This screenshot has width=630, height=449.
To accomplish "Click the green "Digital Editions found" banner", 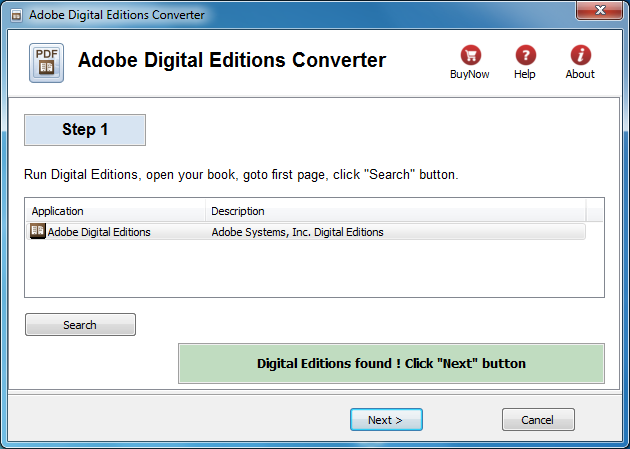I will (x=391, y=363).
